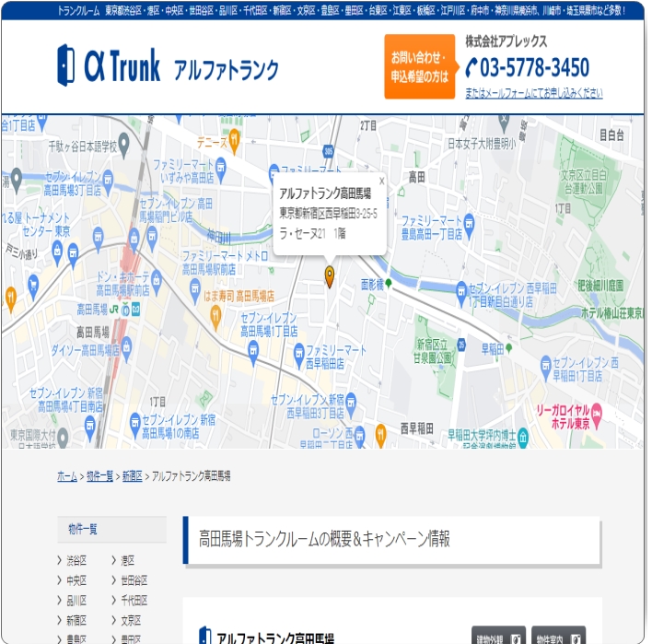Viewport: 652px width, 644px height.
Task: Click the Alpha Trunk logo
Action: (x=168, y=65)
